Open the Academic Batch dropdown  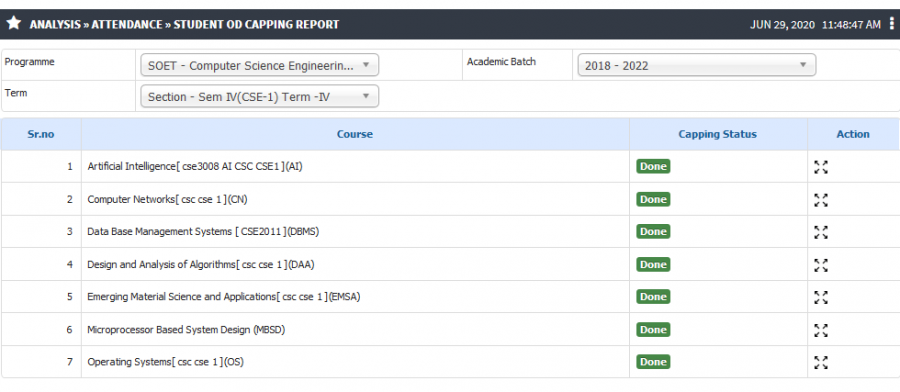696,65
